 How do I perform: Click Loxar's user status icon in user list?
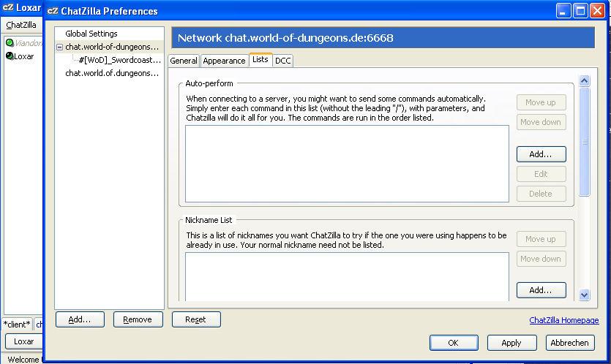pos(10,56)
